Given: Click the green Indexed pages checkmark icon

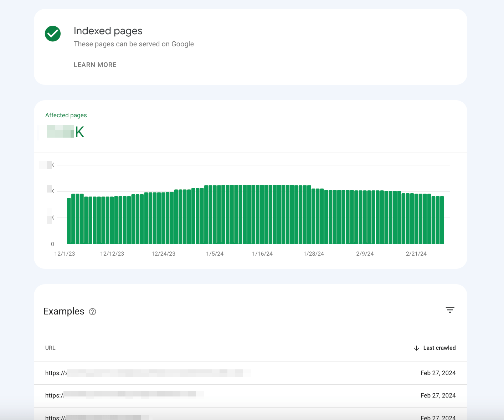Looking at the screenshot, I should 53,34.
